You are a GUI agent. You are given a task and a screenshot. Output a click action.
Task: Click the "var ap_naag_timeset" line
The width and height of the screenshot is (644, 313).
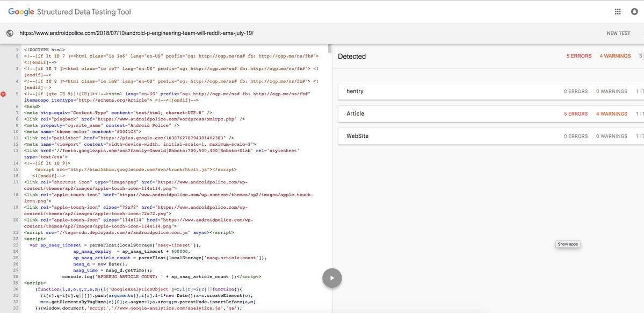point(116,245)
